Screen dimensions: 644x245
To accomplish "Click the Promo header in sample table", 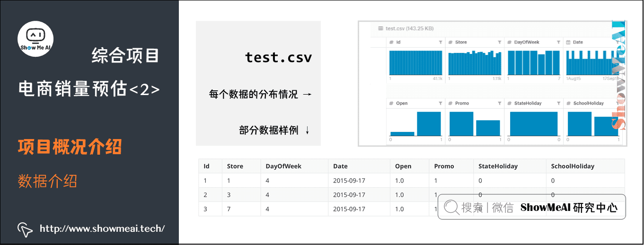I will click(444, 166).
